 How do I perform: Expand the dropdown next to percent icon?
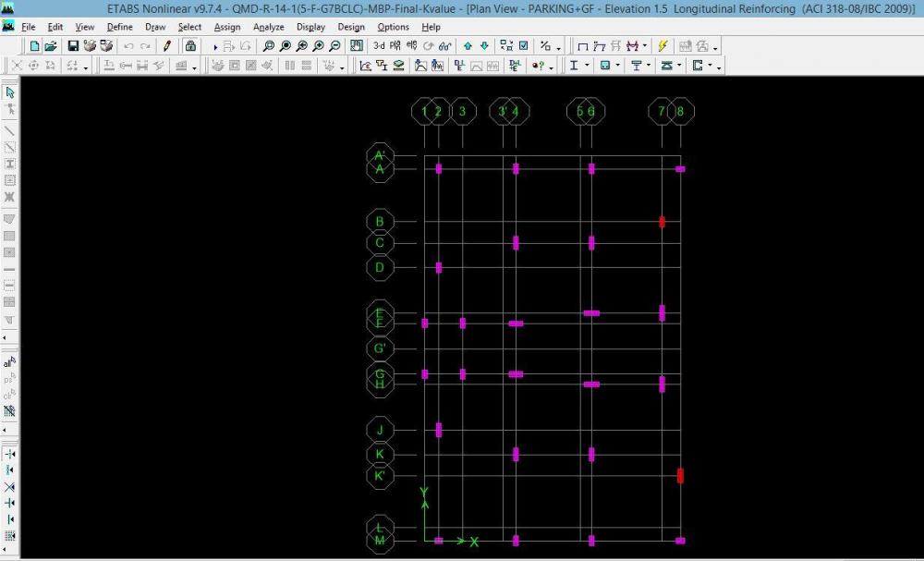[x=559, y=48]
